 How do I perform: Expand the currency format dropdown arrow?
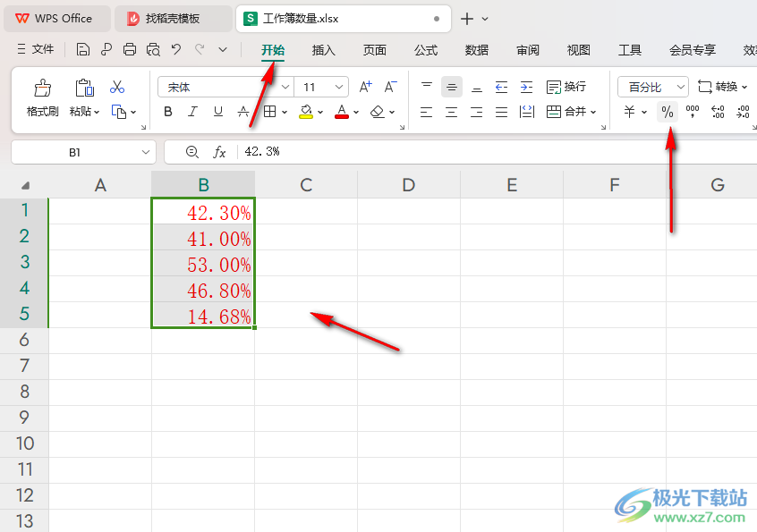[x=644, y=113]
